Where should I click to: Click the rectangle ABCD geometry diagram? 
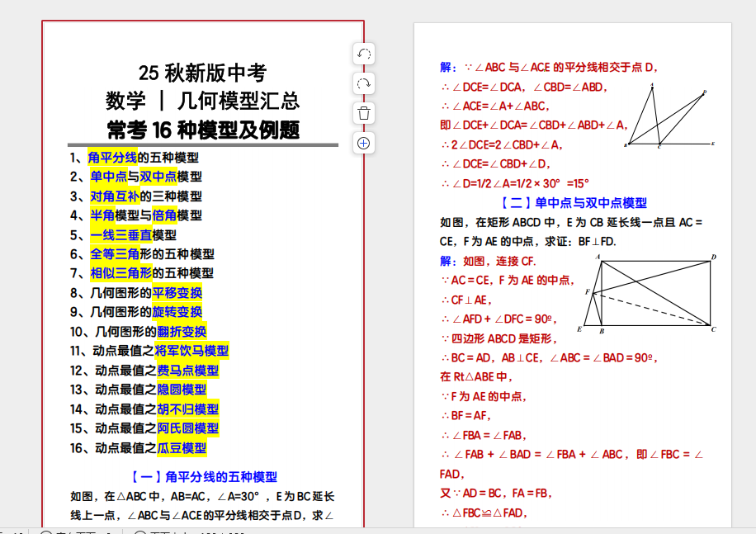650,294
